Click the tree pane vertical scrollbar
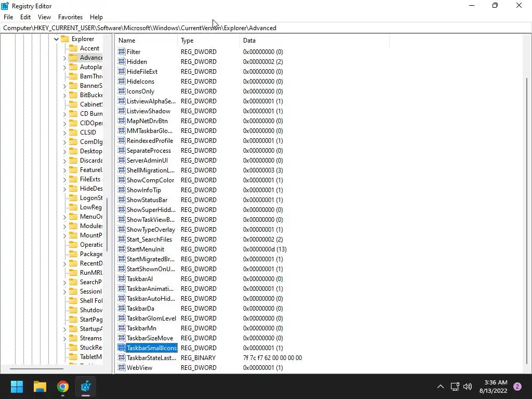Viewport: 532px width, 399px height. [x=107, y=224]
